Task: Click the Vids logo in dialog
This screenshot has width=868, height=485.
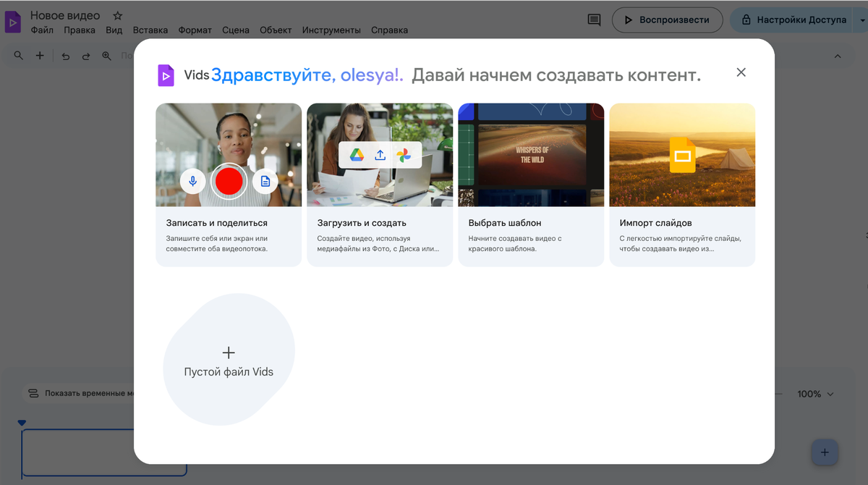Action: [166, 75]
